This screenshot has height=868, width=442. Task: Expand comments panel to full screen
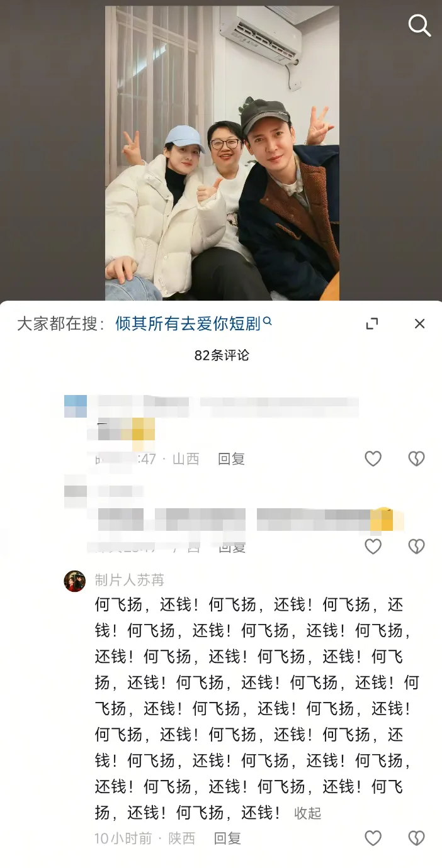[372, 323]
